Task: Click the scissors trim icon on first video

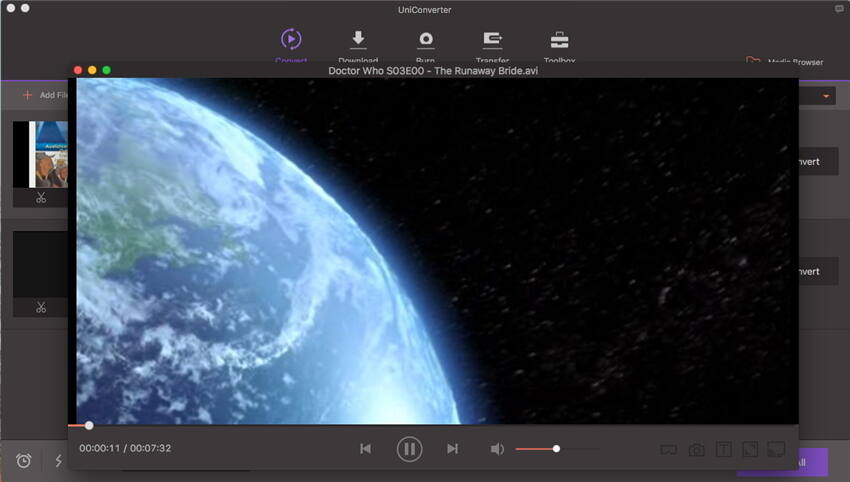Action: [41, 198]
